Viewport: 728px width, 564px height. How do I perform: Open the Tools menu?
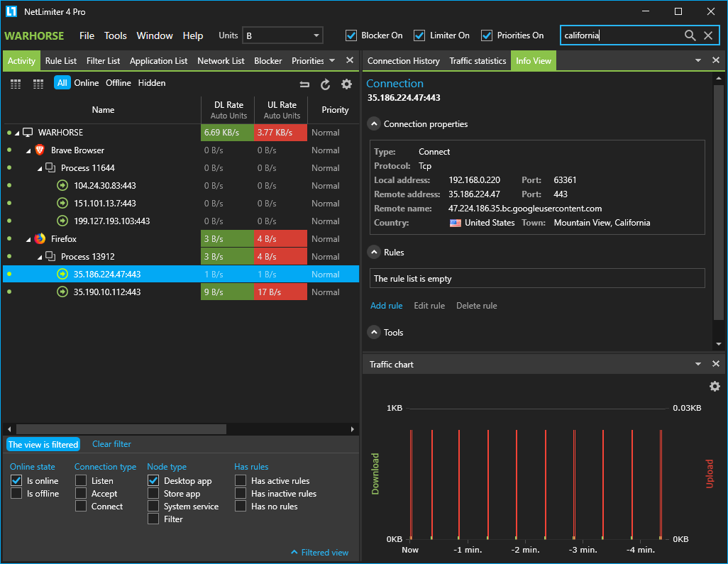[115, 35]
